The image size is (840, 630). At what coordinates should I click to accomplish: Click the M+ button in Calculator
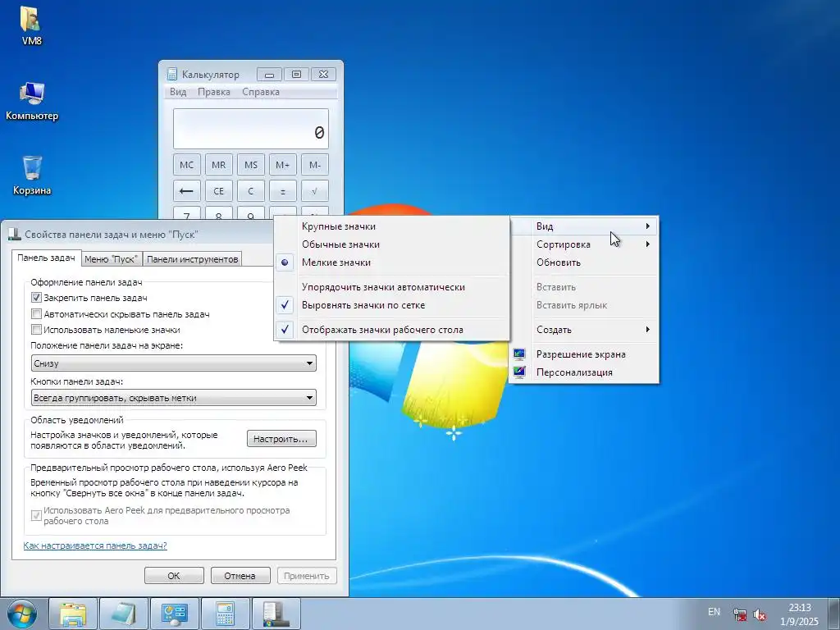283,164
